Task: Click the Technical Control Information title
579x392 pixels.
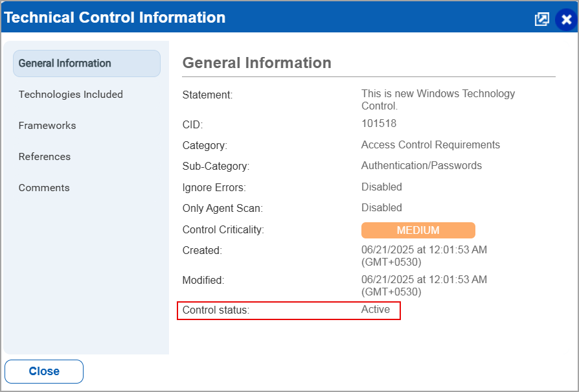Action: (x=115, y=17)
